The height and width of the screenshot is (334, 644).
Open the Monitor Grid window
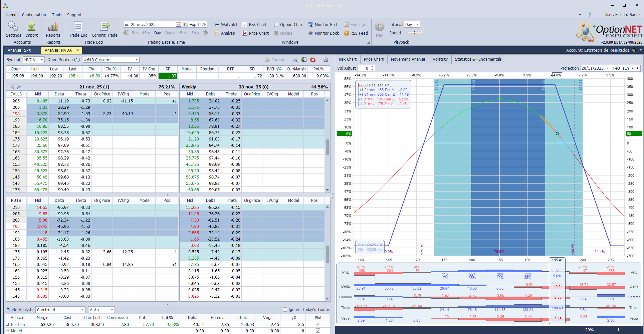[323, 24]
